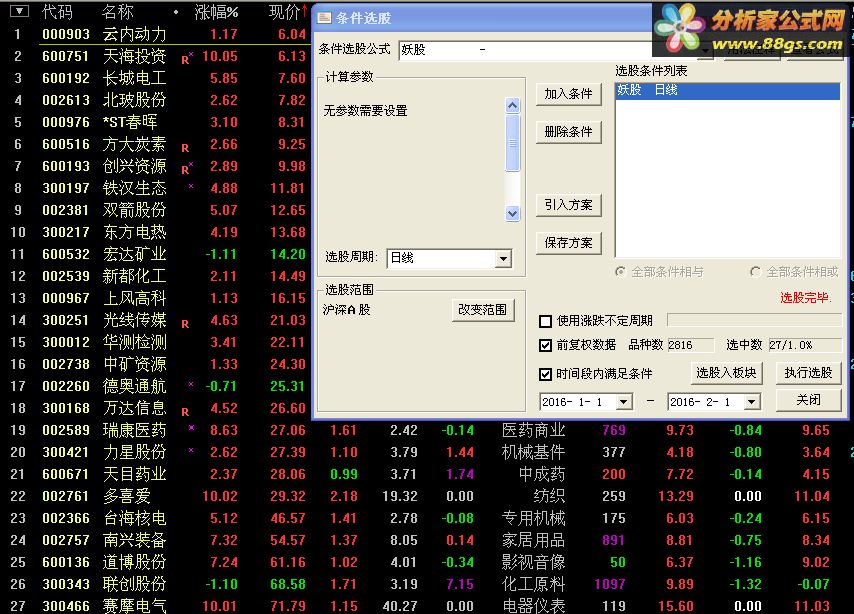The height and width of the screenshot is (614, 854).
Task: Click 联创股份 stock name
Action: 135,584
